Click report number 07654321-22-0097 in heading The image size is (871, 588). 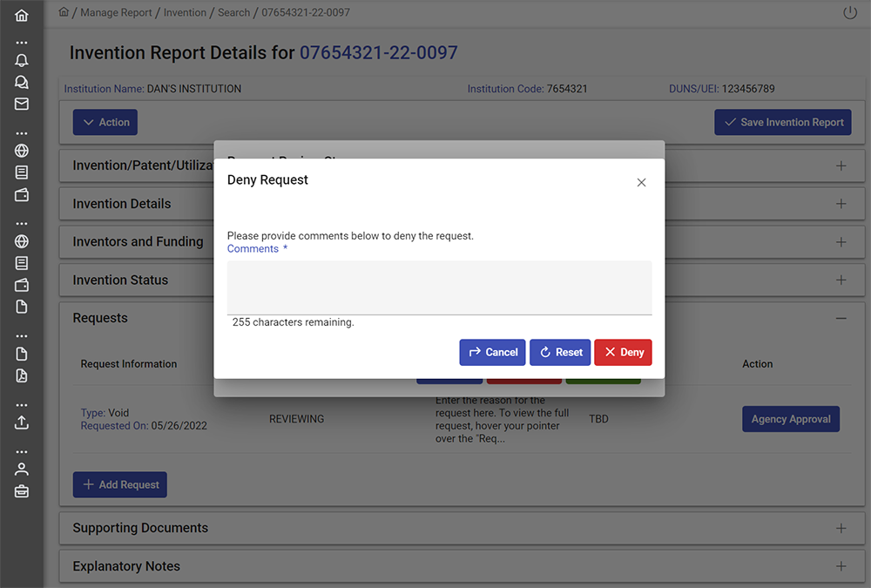(379, 53)
